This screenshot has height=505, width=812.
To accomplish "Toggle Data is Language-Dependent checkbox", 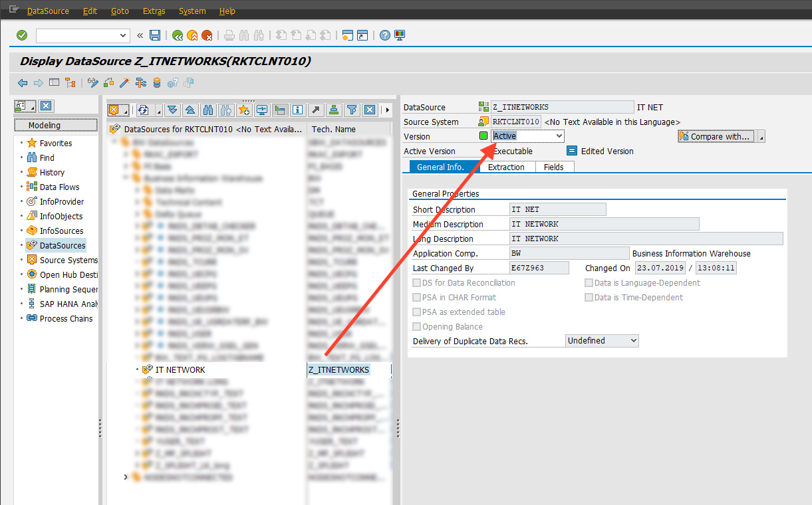I will click(x=589, y=283).
